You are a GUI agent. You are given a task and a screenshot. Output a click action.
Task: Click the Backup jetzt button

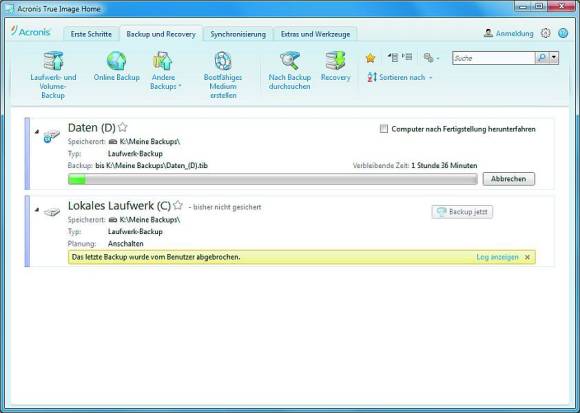click(x=462, y=212)
